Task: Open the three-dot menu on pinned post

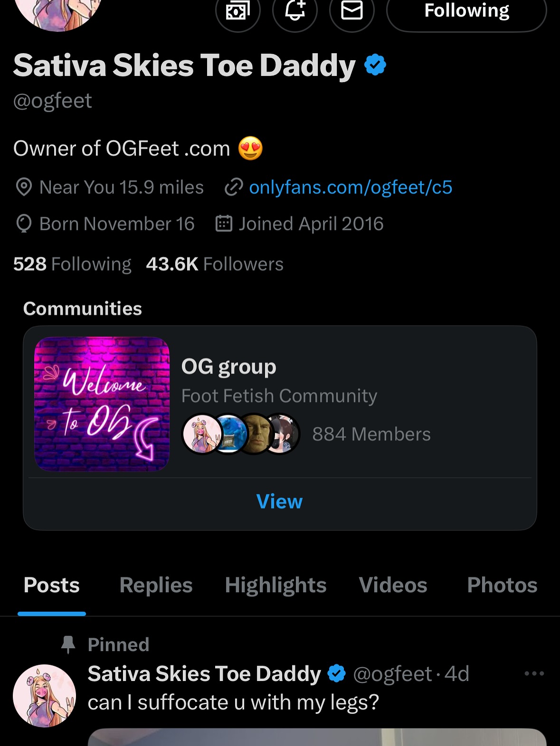Action: coord(534,673)
